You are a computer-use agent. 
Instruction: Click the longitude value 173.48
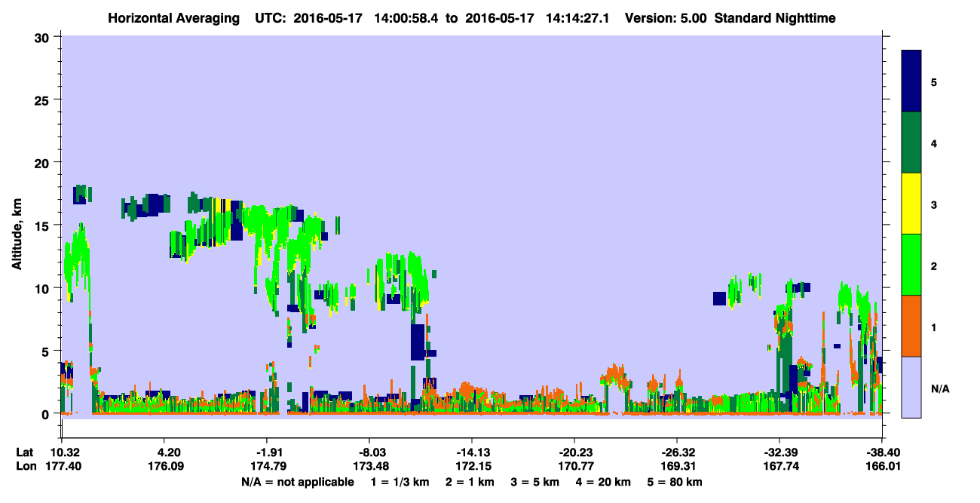click(371, 467)
